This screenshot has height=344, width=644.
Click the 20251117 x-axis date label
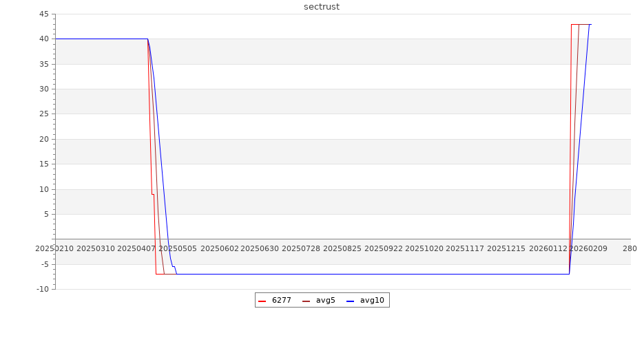pyautogui.click(x=466, y=248)
